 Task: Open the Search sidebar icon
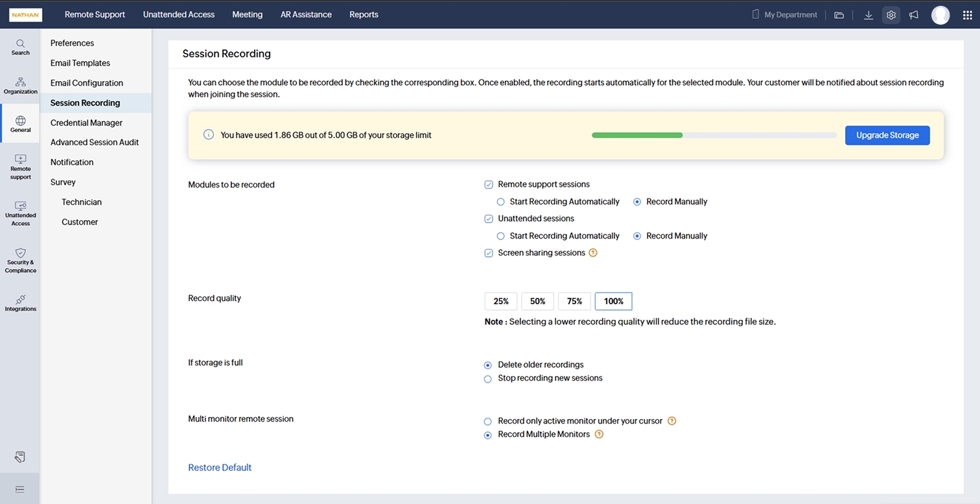(x=20, y=47)
